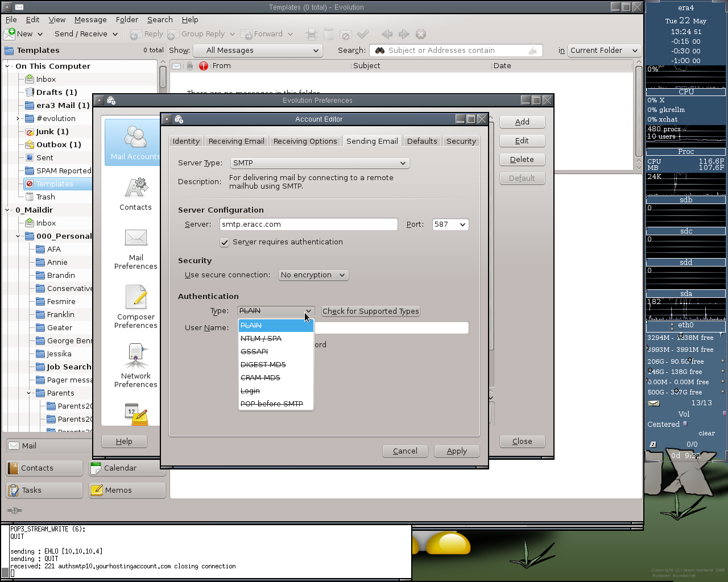
Task: Select DIGEST-MD5 authentication type
Action: click(276, 365)
